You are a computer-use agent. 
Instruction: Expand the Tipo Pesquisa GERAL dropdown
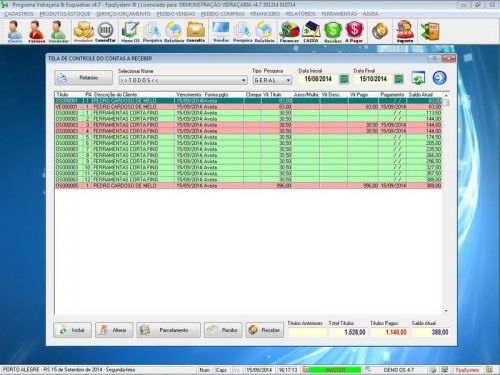[x=288, y=80]
